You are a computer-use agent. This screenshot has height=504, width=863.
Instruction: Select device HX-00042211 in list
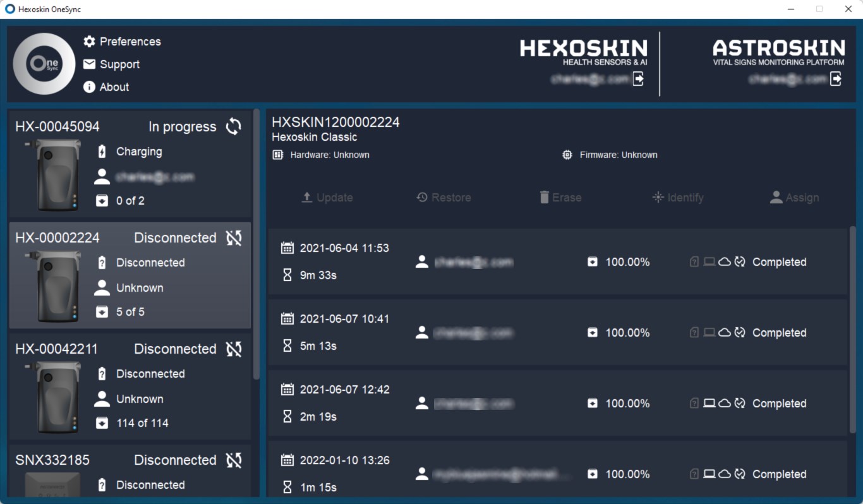[130, 386]
